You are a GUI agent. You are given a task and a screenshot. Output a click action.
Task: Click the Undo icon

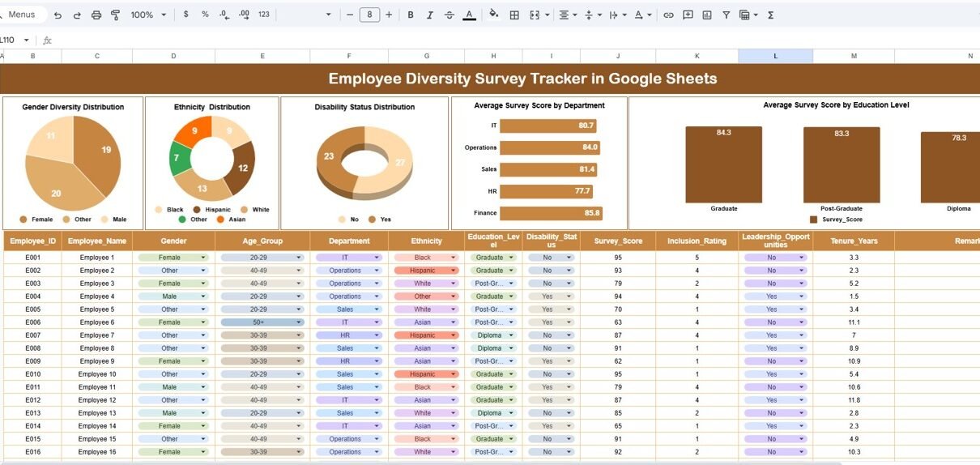coord(58,15)
